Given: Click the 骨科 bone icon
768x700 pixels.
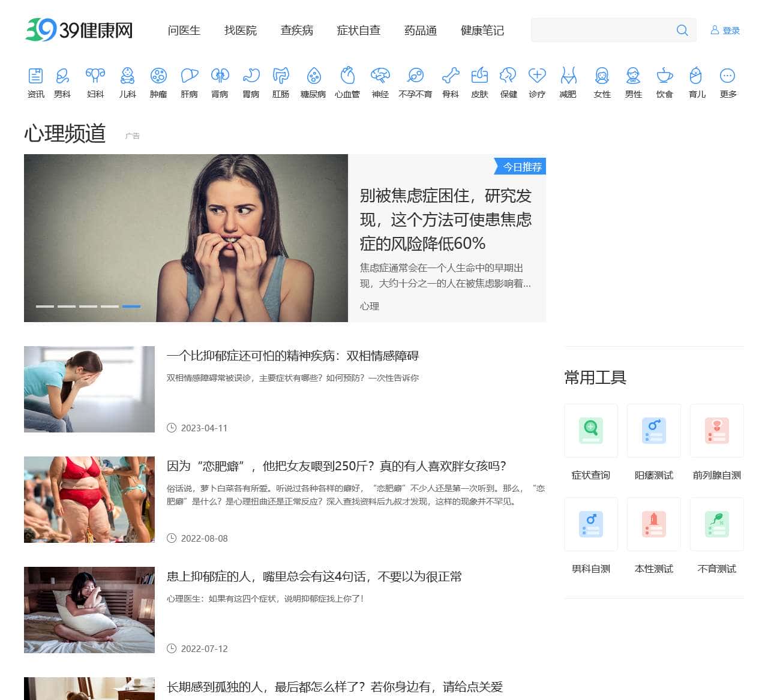Looking at the screenshot, I should (x=450, y=76).
